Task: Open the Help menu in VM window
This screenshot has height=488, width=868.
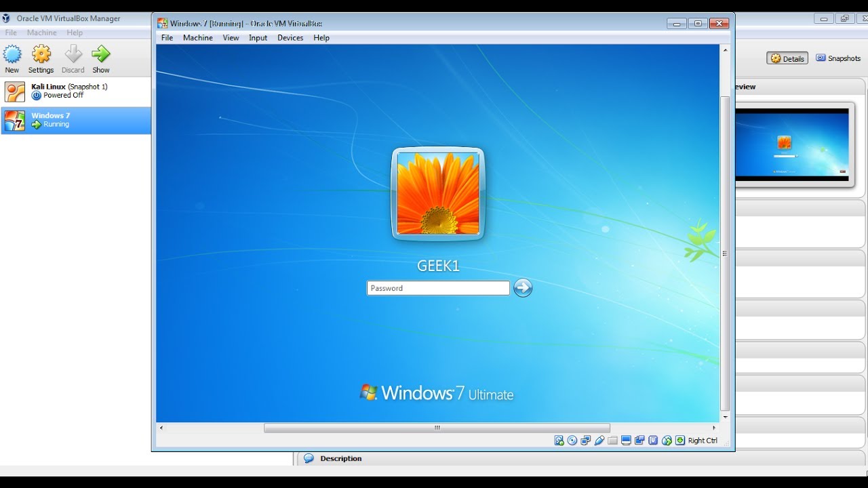Action: [x=321, y=38]
